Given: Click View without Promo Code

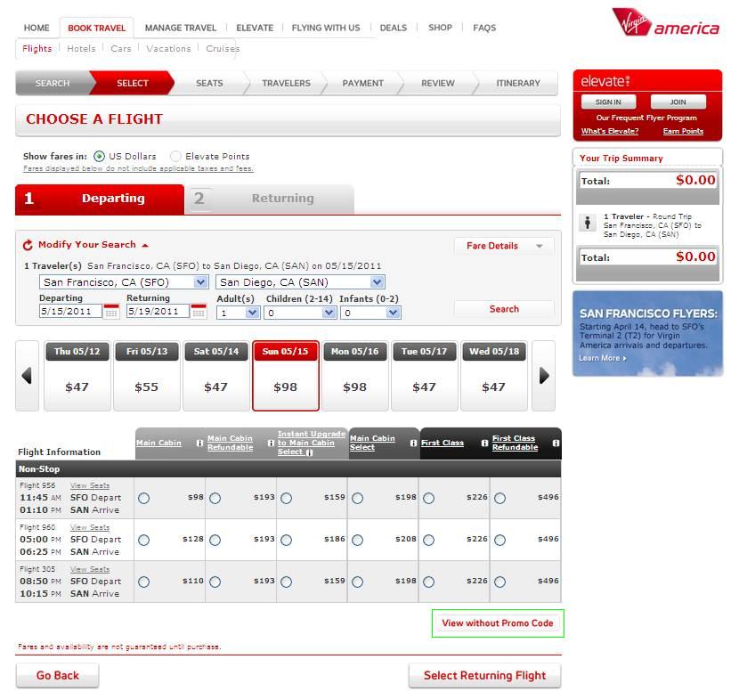Looking at the screenshot, I should tap(498, 623).
